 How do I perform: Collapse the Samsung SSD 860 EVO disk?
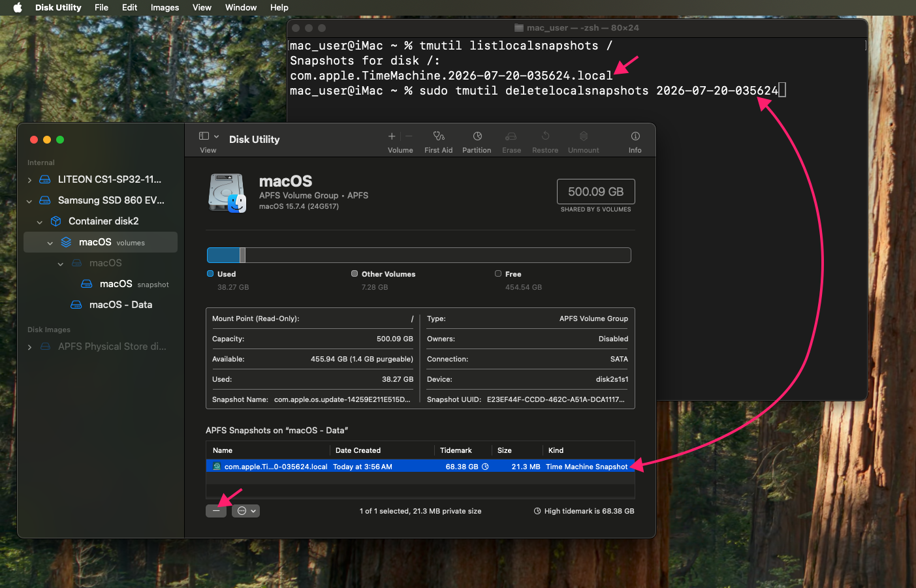coord(29,201)
